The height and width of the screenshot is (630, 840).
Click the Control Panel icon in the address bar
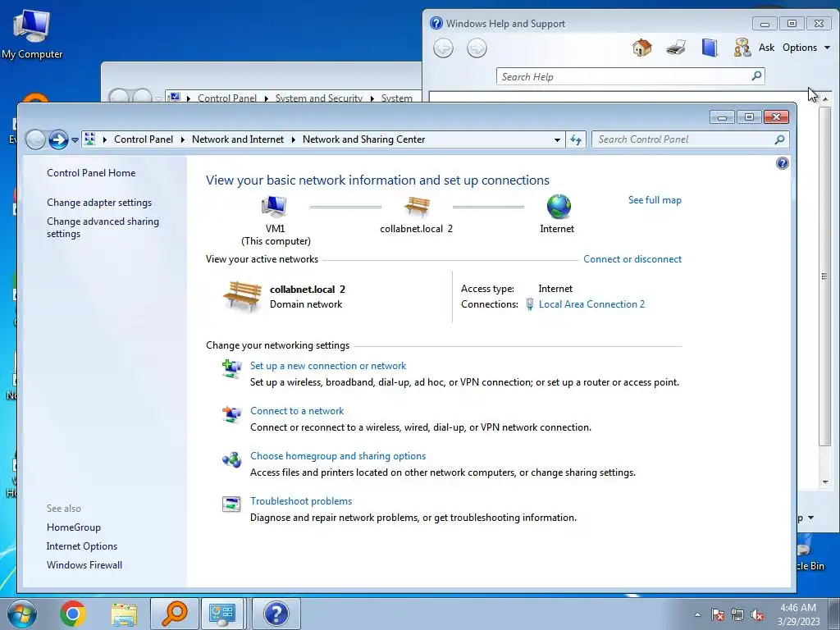pyautogui.click(x=90, y=139)
